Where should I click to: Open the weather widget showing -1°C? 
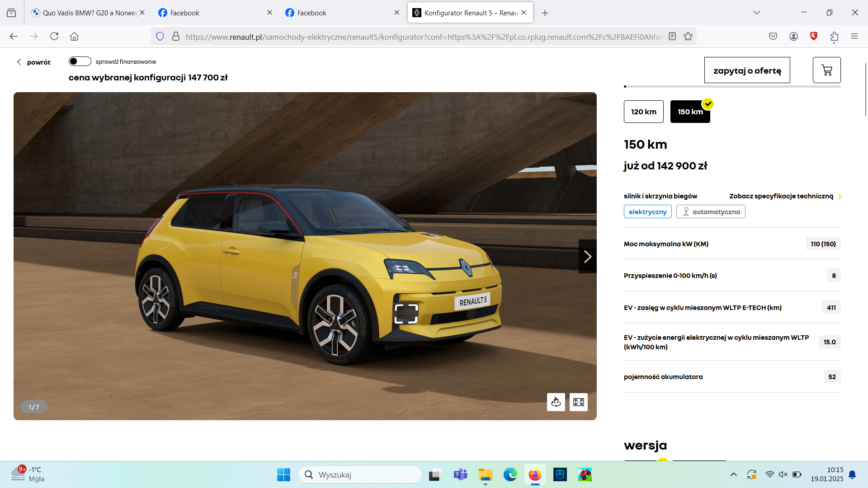28,474
